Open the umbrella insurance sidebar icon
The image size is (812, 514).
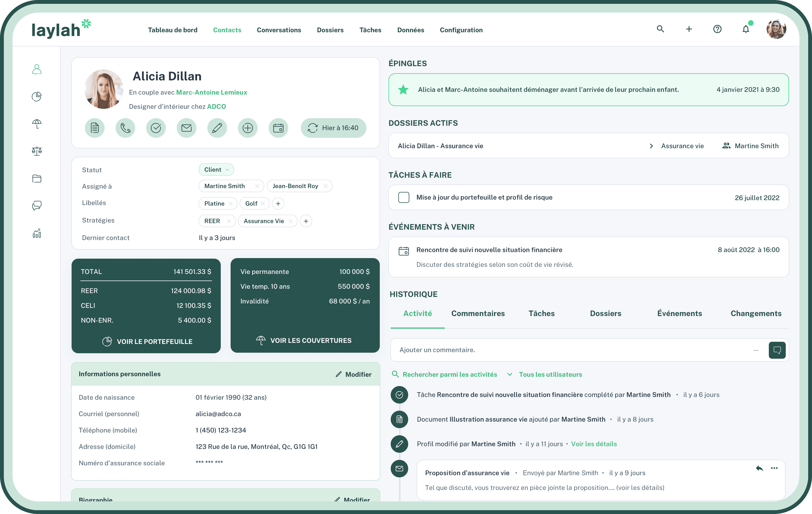point(37,124)
